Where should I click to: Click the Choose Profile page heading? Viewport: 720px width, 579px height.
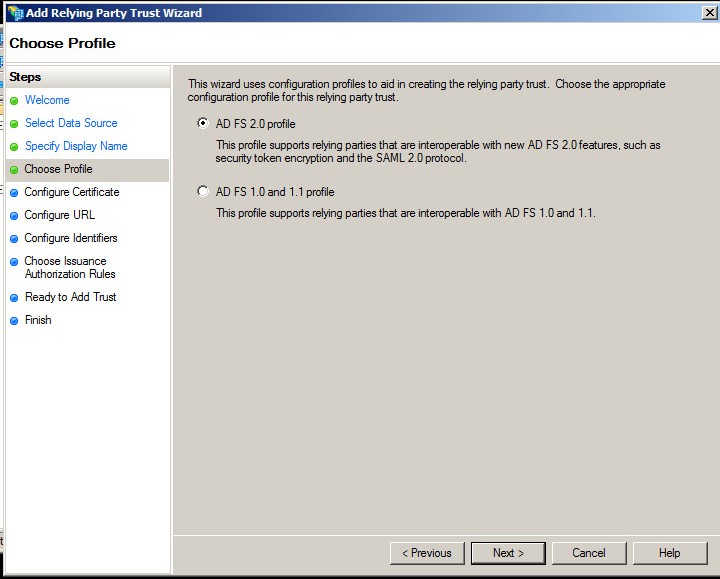click(62, 43)
